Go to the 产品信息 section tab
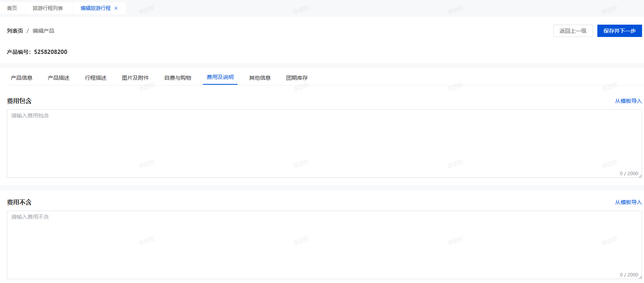The width and height of the screenshot is (644, 283). (22, 78)
